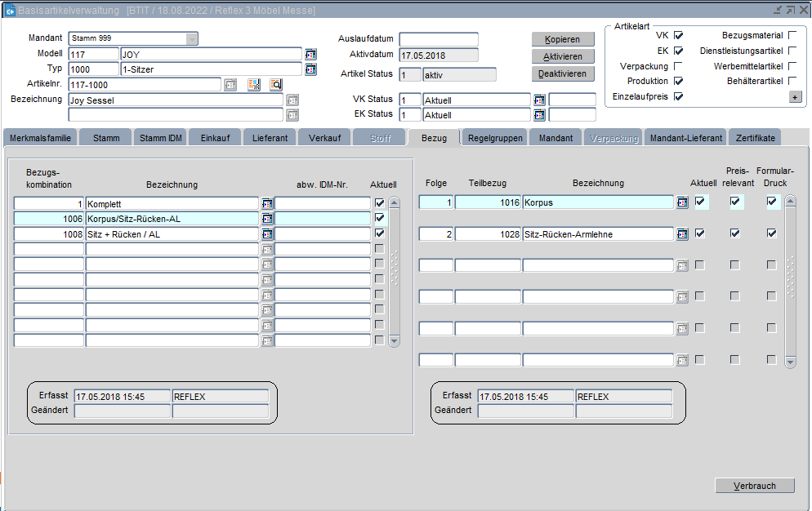The image size is (812, 511).
Task: Open the VK Status lookup list icon
Action: 539,100
